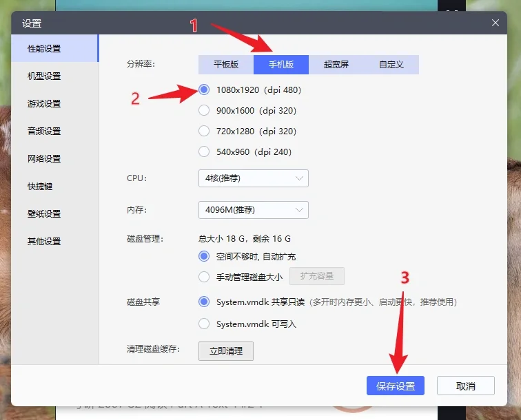Select 1080x1920 (dpi 480) resolution
The height and width of the screenshot is (420, 521).
tap(204, 90)
